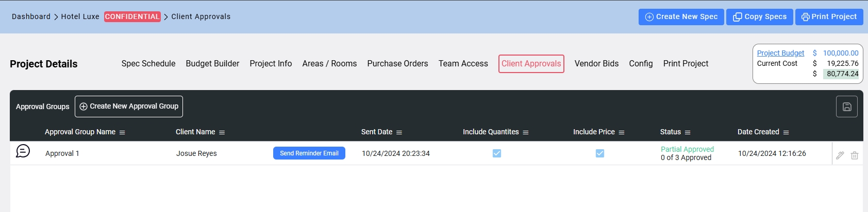Click Create New Spec button
This screenshot has height=212, width=868.
tap(681, 16)
